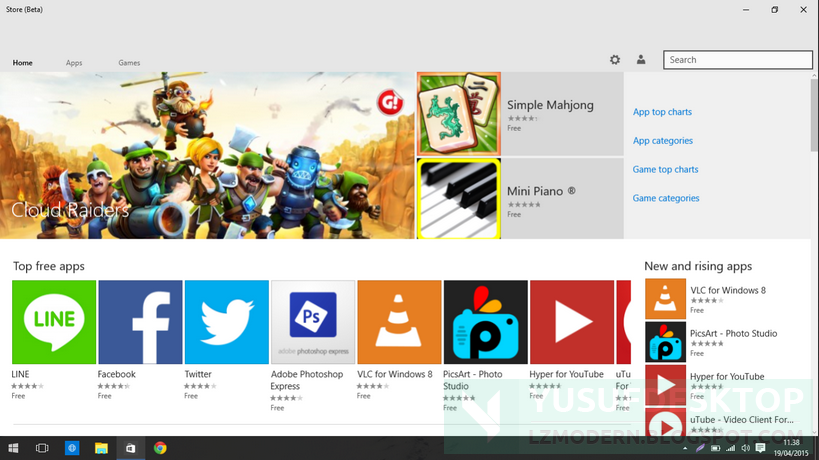Open the network signal tray icon
The width and height of the screenshot is (819, 460).
[731, 449]
